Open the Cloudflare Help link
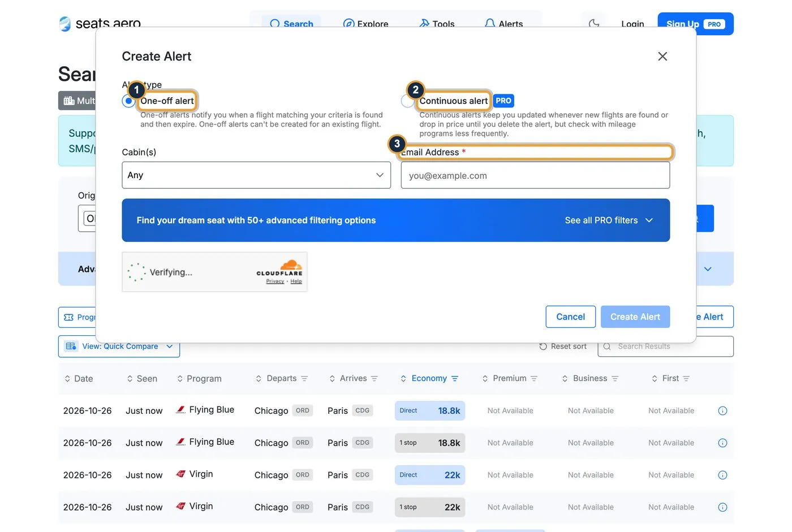The width and height of the screenshot is (792, 532). 296,282
